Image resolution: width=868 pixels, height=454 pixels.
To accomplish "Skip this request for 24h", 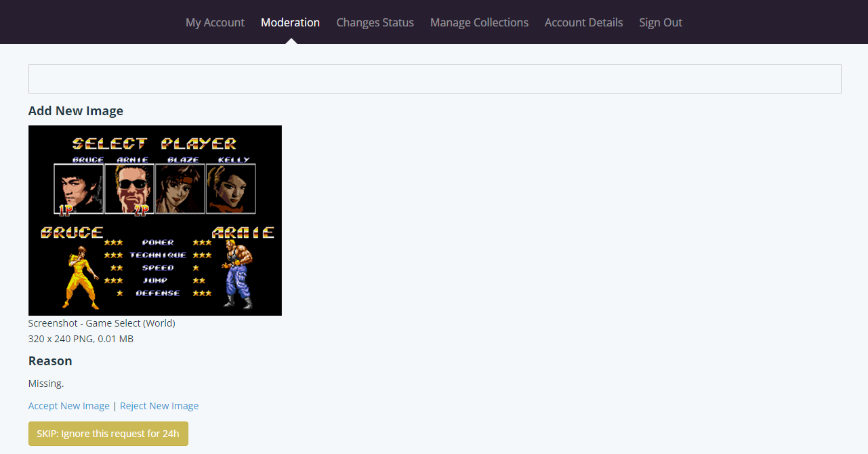I will coord(108,434).
